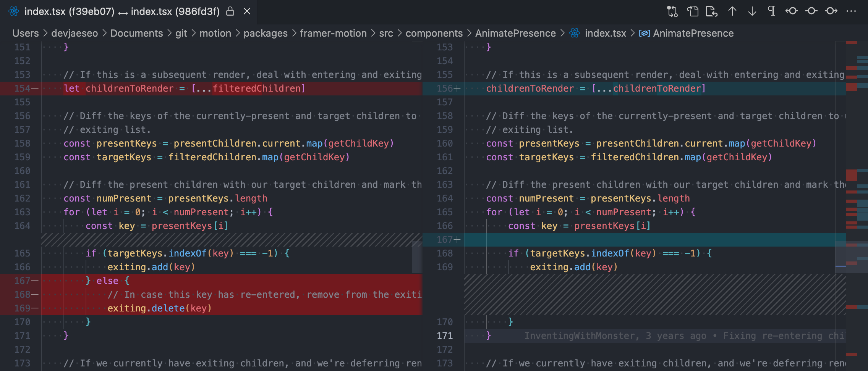Open previous revision with left-arrow commit icon
This screenshot has height=371, width=868.
click(791, 11)
